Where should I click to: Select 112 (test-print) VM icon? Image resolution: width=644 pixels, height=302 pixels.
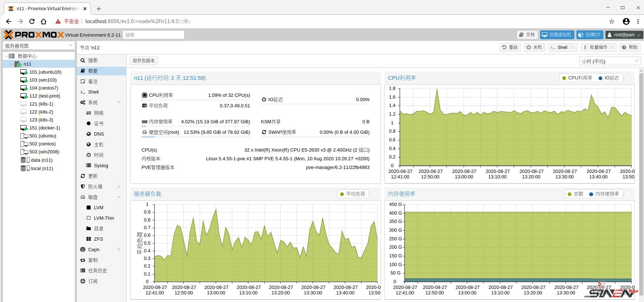(x=24, y=96)
